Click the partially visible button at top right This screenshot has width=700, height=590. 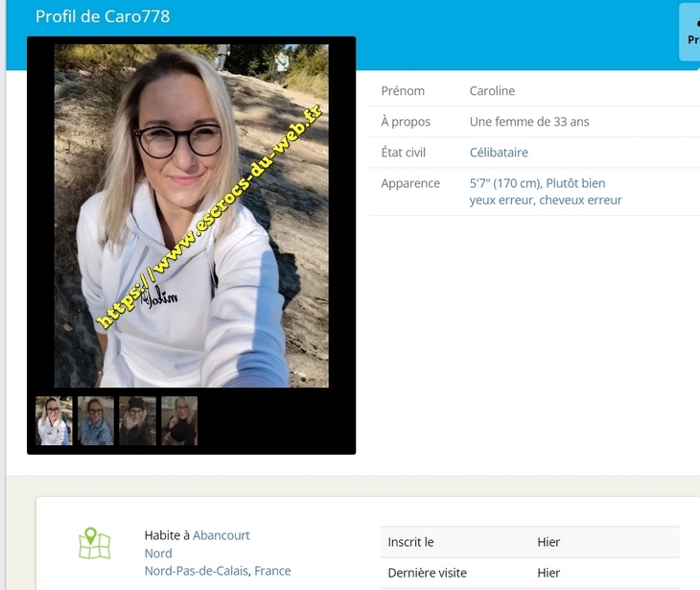click(689, 33)
